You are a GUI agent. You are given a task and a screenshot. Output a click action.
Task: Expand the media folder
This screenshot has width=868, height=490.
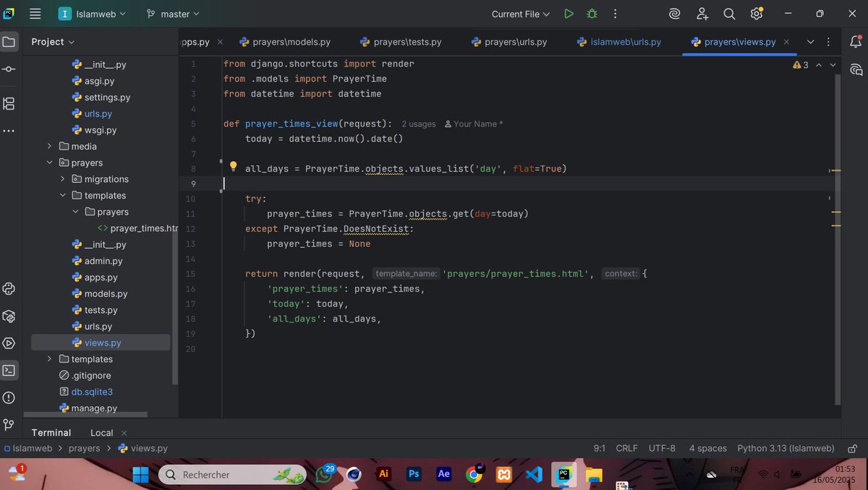point(49,146)
